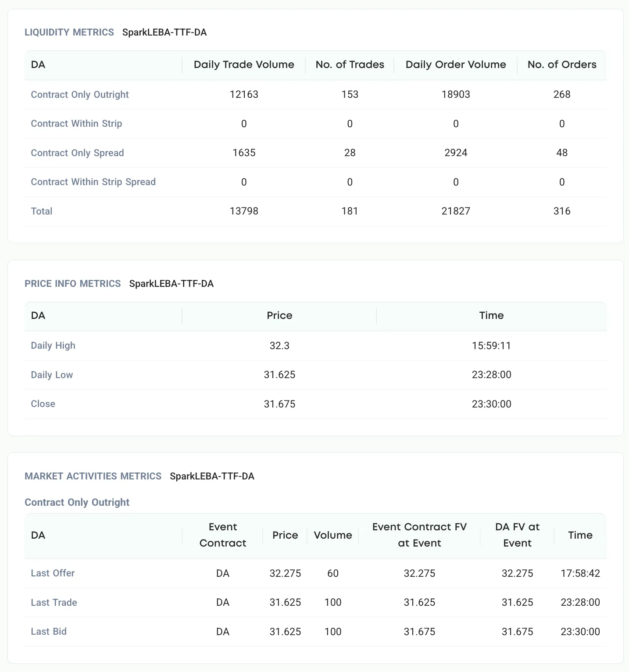
Task: Click the Daily High price 32.3
Action: 279,346
